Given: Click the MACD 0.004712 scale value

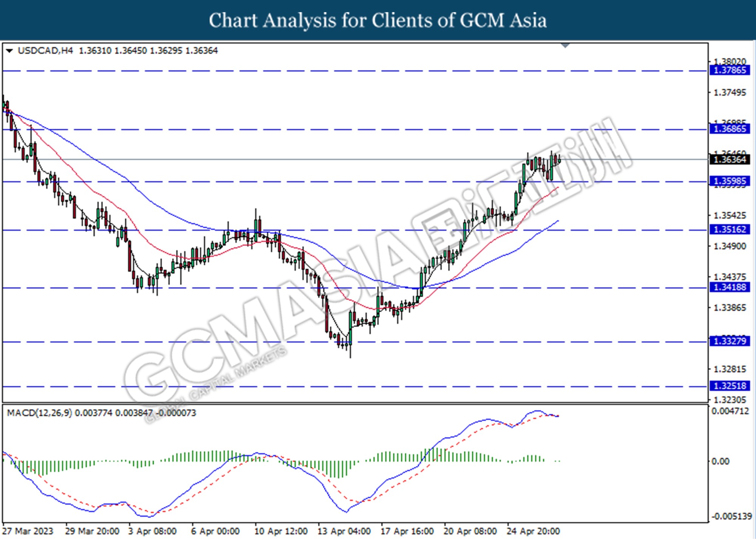Looking at the screenshot, I should 730,411.
